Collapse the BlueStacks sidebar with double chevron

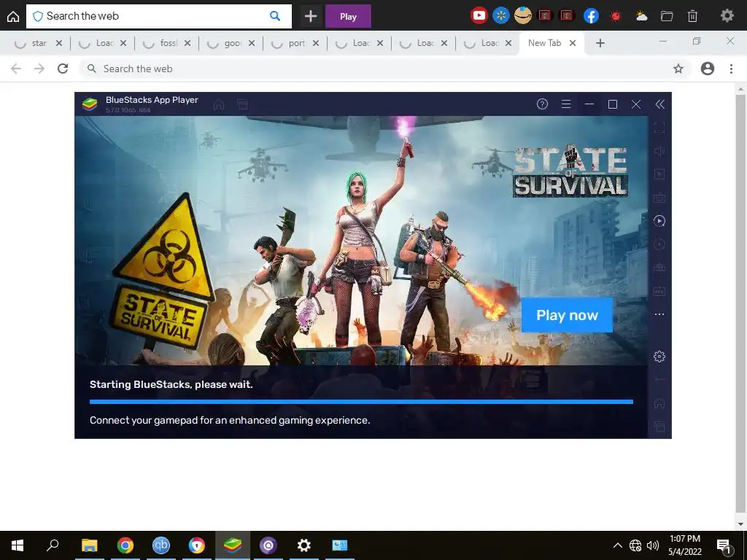point(659,104)
